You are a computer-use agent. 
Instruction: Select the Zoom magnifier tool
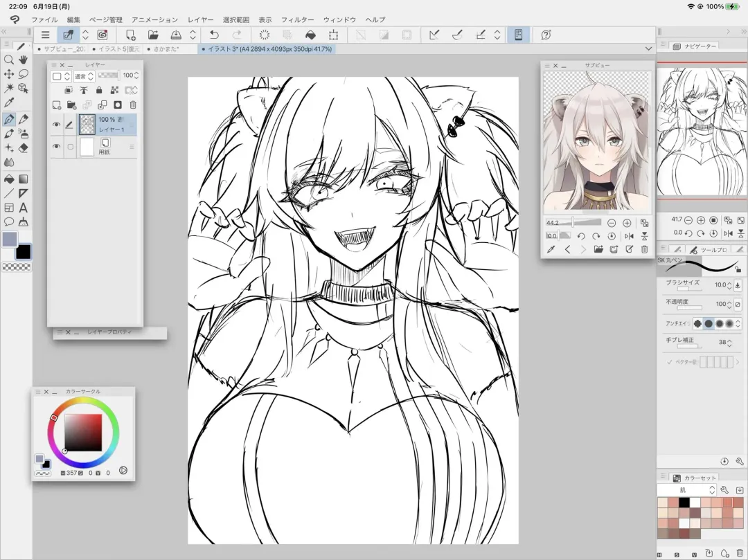tap(9, 60)
